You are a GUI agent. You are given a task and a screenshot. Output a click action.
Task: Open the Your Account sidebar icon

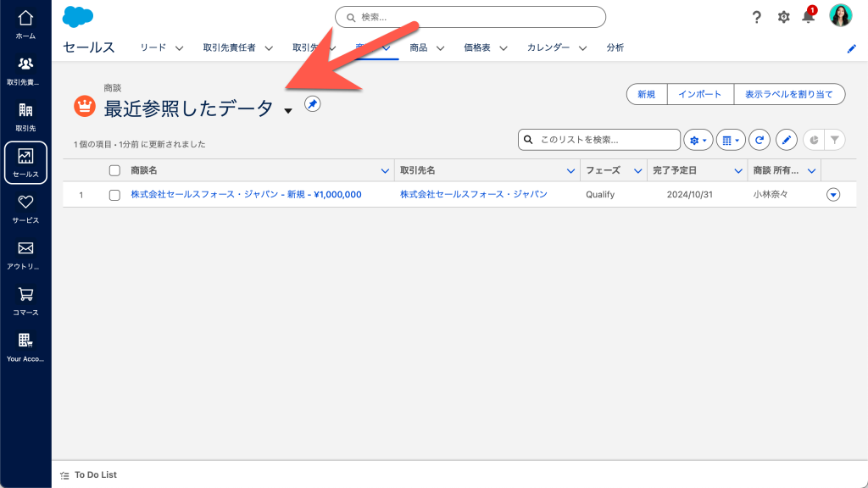coord(25,347)
